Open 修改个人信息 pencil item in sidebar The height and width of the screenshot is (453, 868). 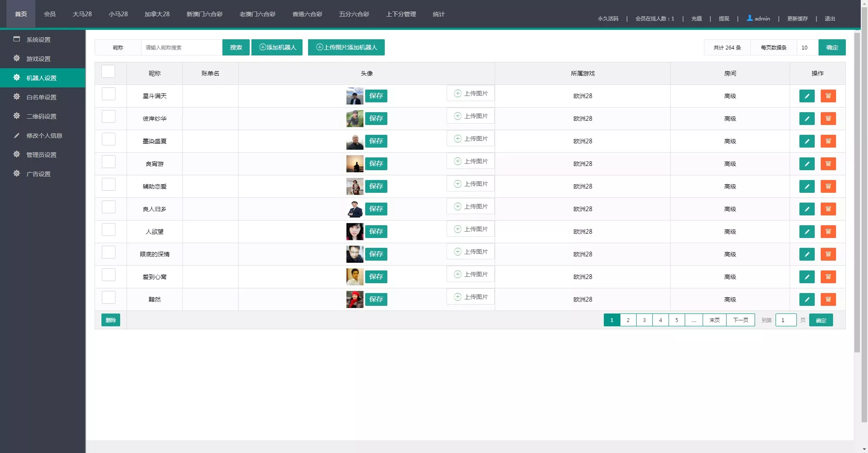44,136
